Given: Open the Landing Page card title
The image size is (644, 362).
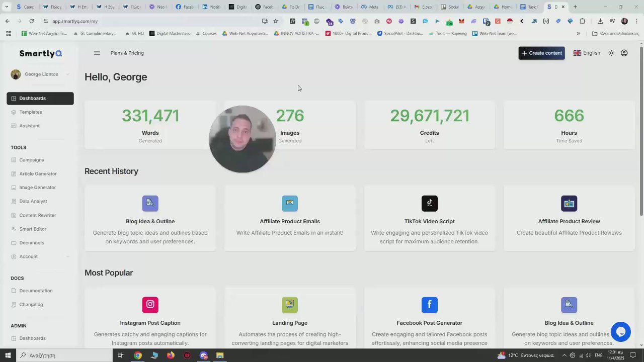Looking at the screenshot, I should click(290, 323).
